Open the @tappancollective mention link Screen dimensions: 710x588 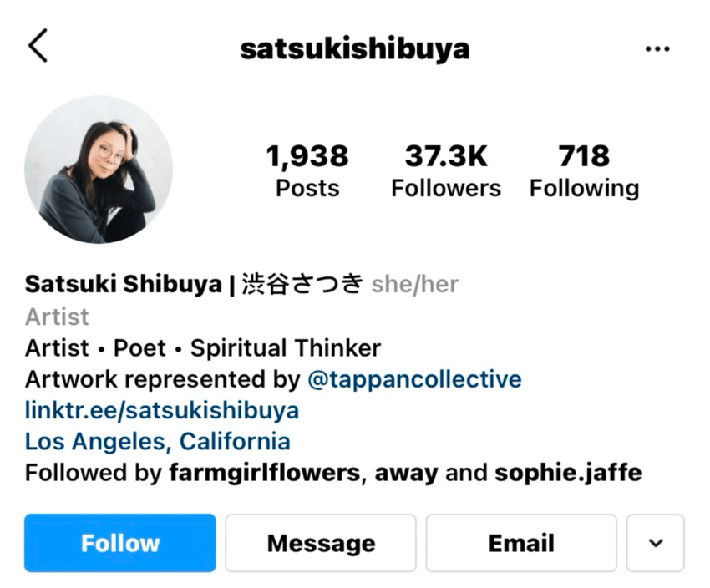[414, 379]
